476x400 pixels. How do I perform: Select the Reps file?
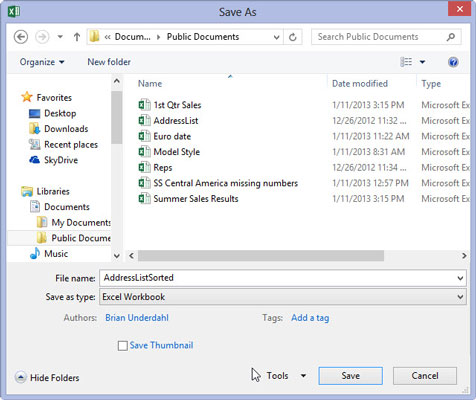[163, 168]
